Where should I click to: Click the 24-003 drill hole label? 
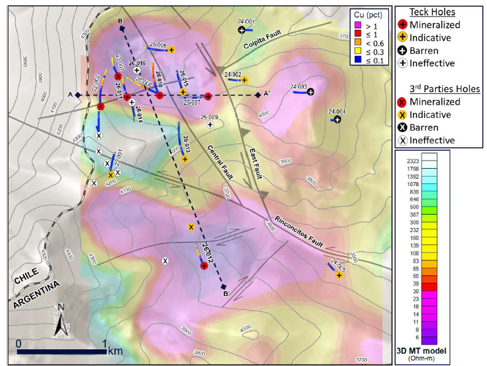tap(298, 87)
